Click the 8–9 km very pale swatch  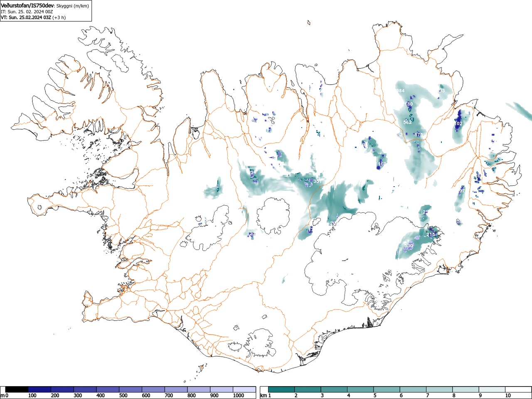click(x=466, y=389)
